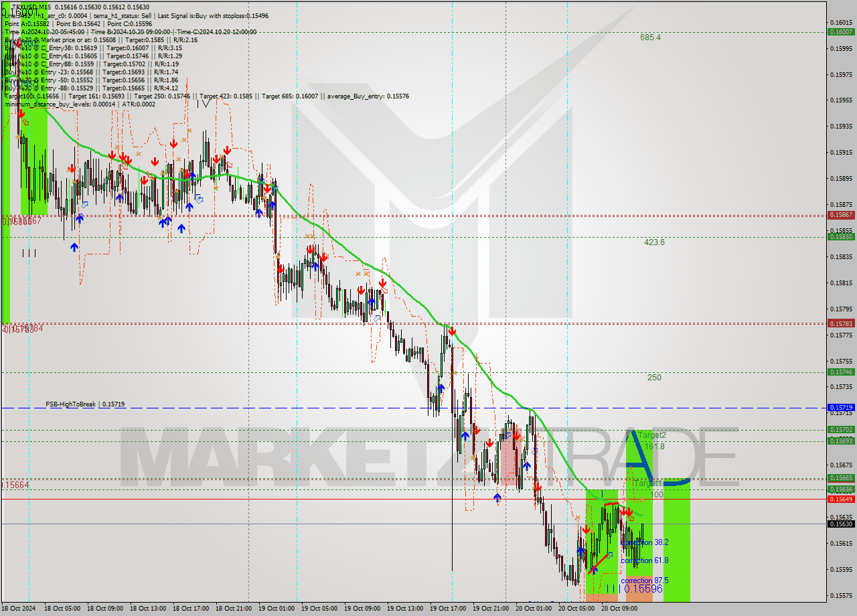Click the 20 Oct 09:00 time axis label
This screenshot has width=857, height=616.
[618, 609]
